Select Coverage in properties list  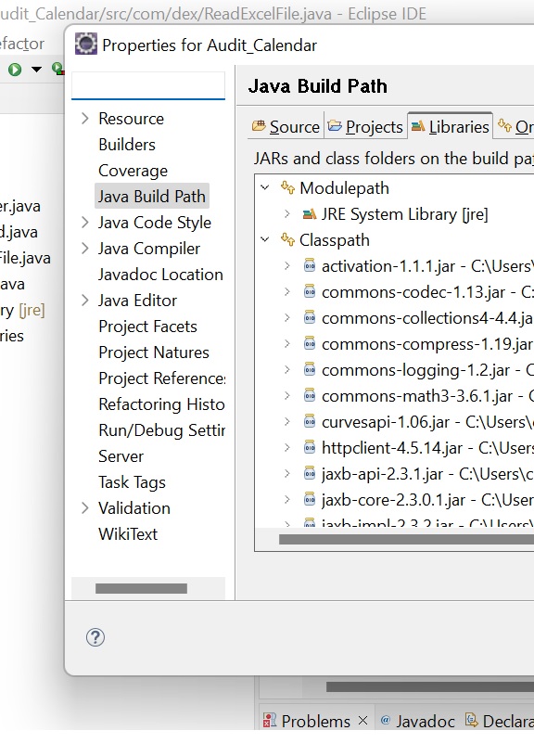pyautogui.click(x=133, y=170)
